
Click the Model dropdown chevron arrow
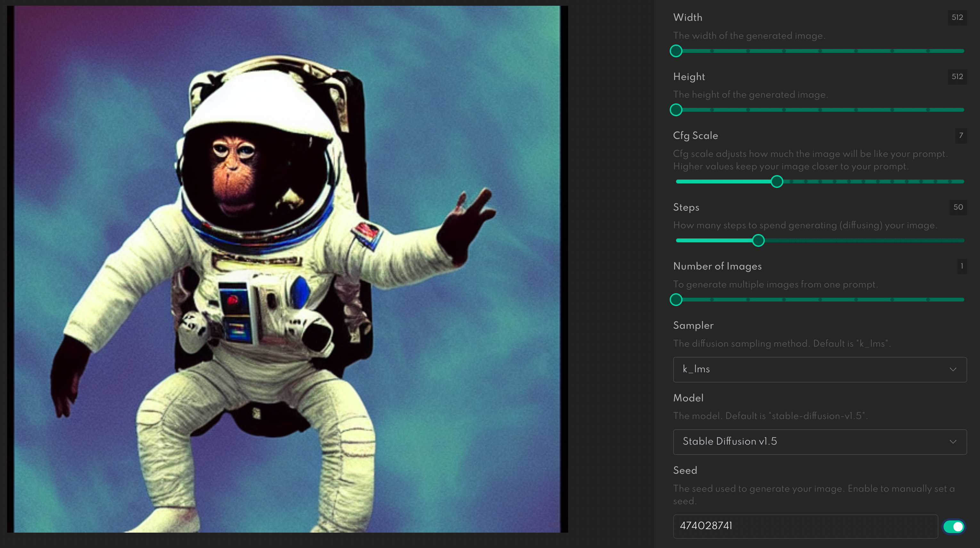pos(953,441)
